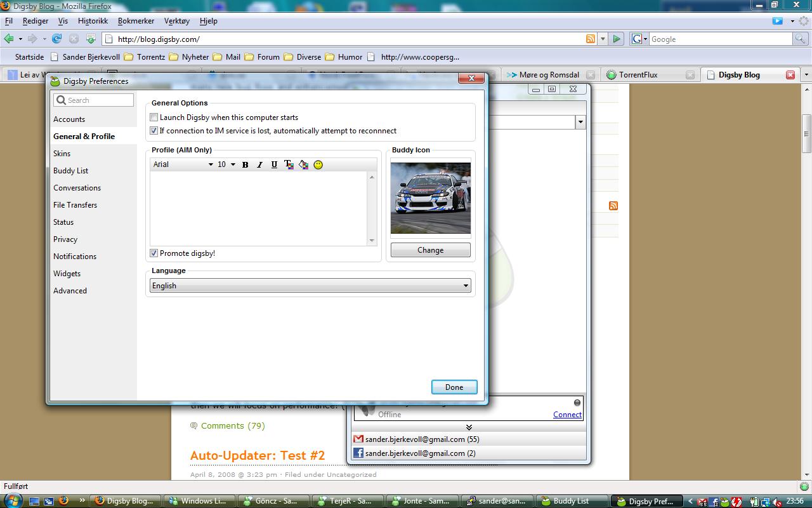
Task: Open the Bokmerker menu
Action: click(x=136, y=21)
